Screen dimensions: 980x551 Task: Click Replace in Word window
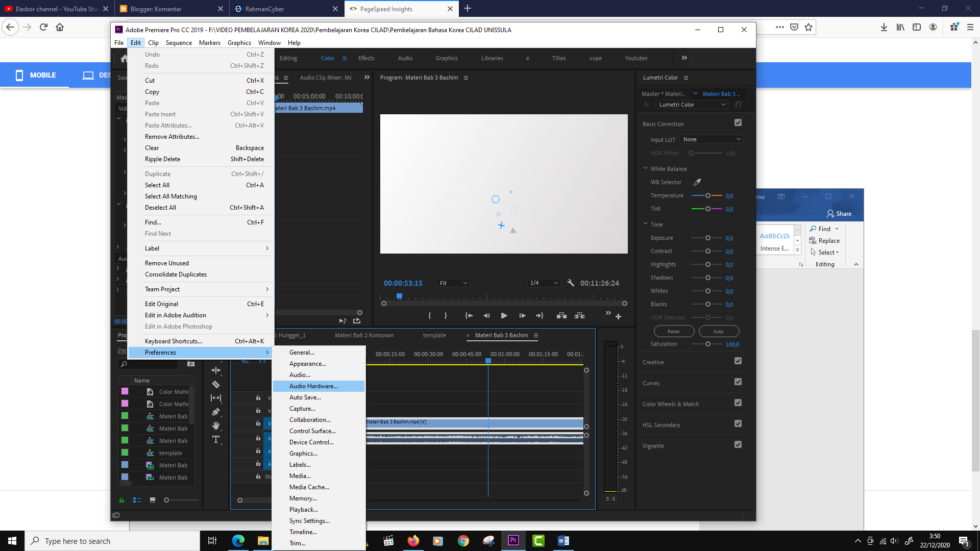824,241
